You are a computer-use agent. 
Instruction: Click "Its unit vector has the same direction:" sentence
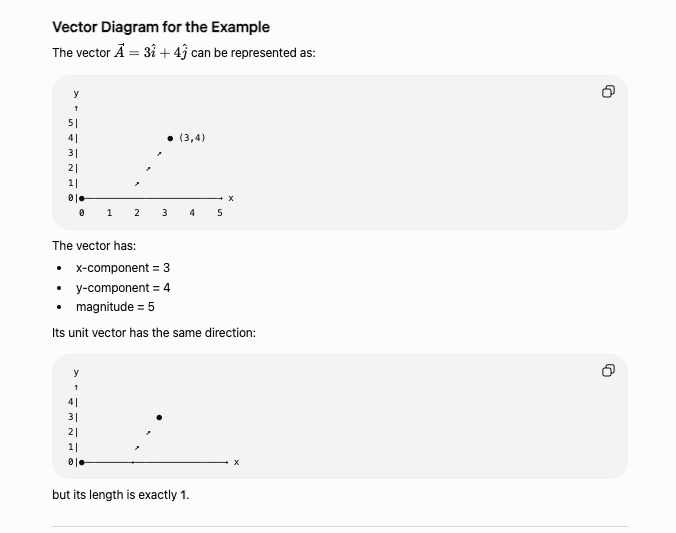point(154,333)
